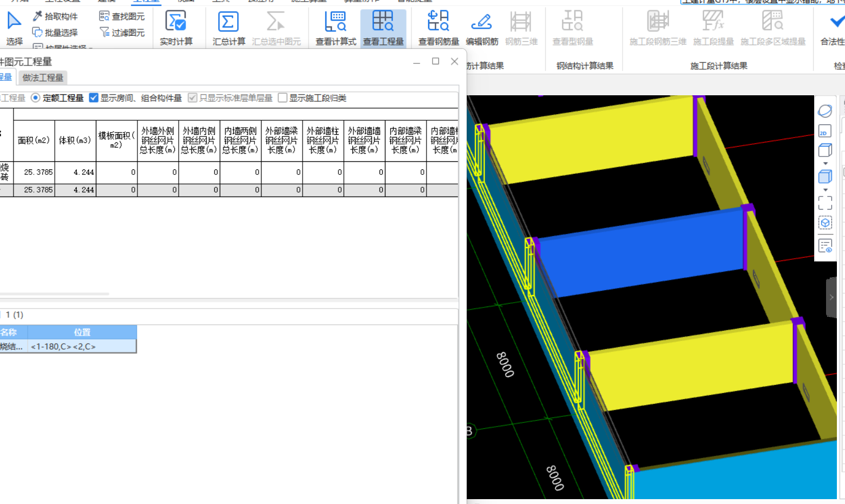Select the 定额工程量 radio button
The height and width of the screenshot is (504, 845).
coord(36,98)
